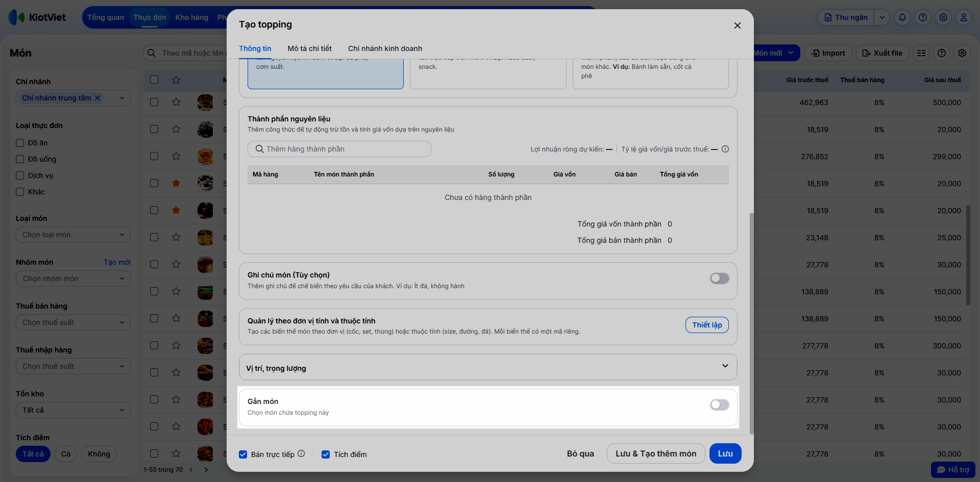Expand the Vị trí, trọng lượng section
The height and width of the screenshot is (482, 980).
[x=488, y=367]
